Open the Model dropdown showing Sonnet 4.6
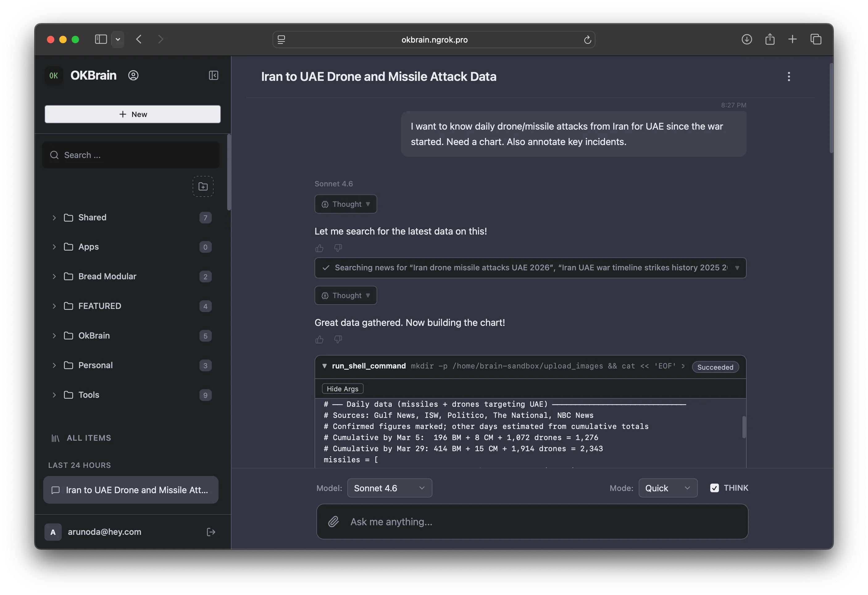Viewport: 868px width, 595px height. click(390, 488)
